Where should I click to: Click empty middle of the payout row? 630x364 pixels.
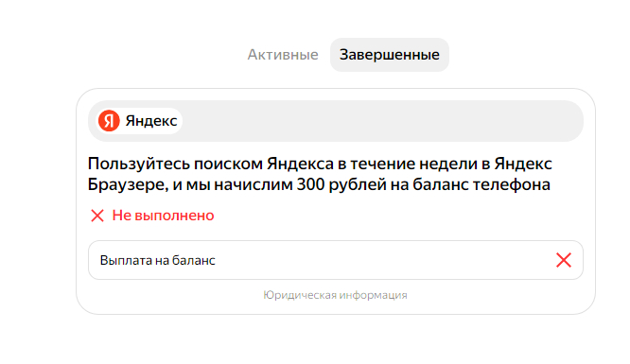382,260
